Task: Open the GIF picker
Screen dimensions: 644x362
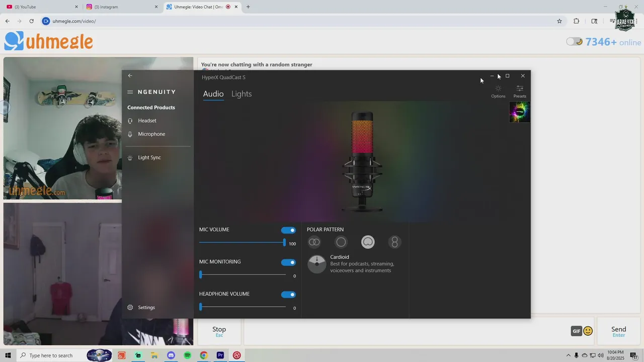Action: click(x=577, y=331)
